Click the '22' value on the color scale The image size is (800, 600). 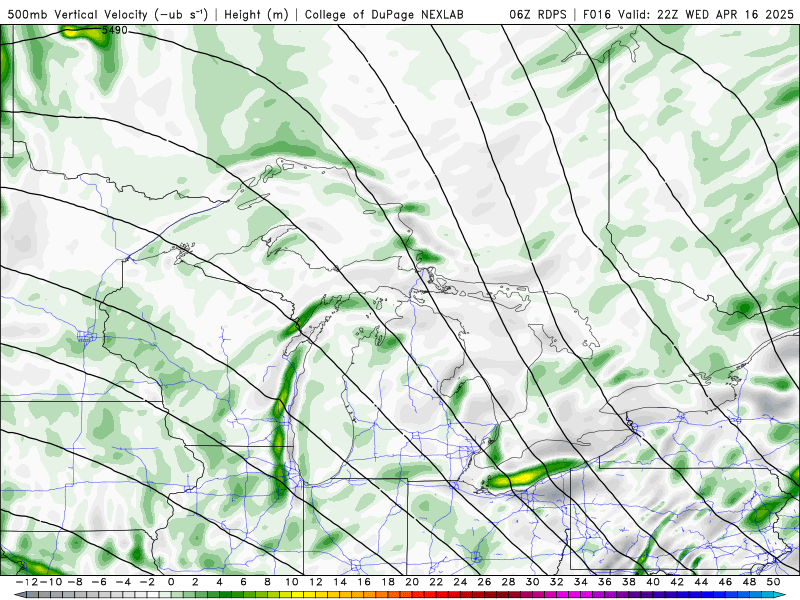coord(436,582)
